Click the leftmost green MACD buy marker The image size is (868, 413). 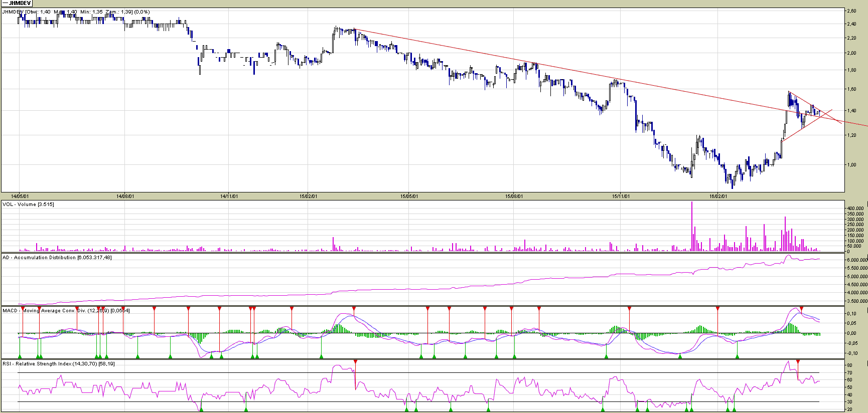pyautogui.click(x=20, y=356)
